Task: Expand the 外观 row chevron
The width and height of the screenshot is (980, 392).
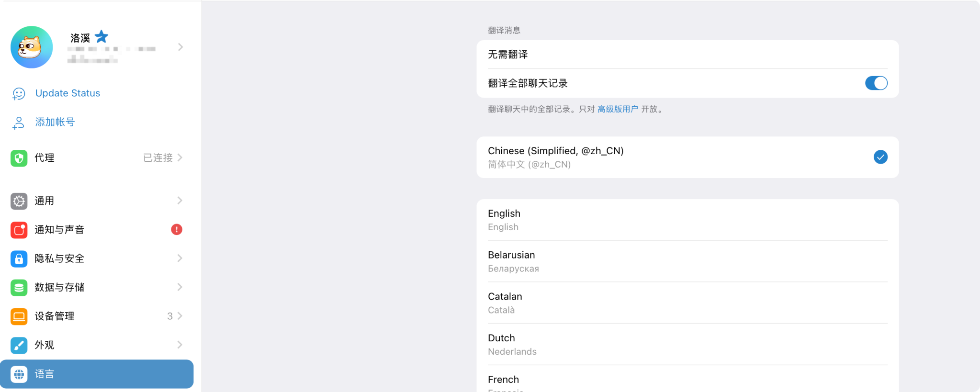Action: 180,345
